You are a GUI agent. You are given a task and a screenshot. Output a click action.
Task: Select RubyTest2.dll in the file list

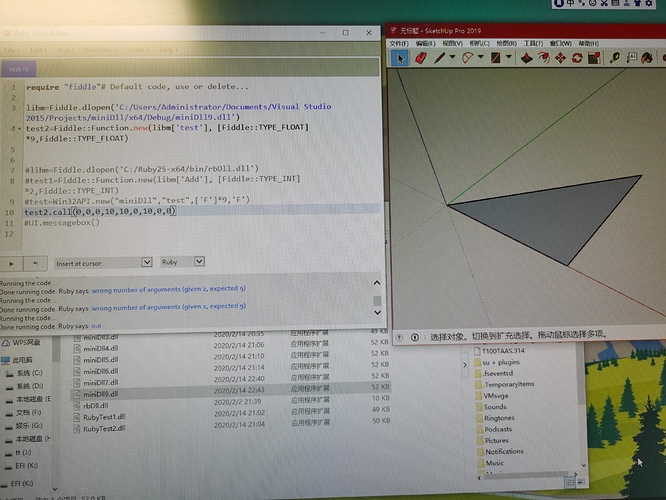[104, 429]
